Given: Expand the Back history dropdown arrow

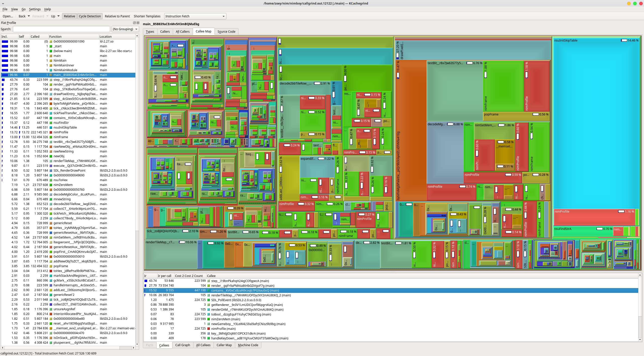Looking at the screenshot, I should click(29, 16).
